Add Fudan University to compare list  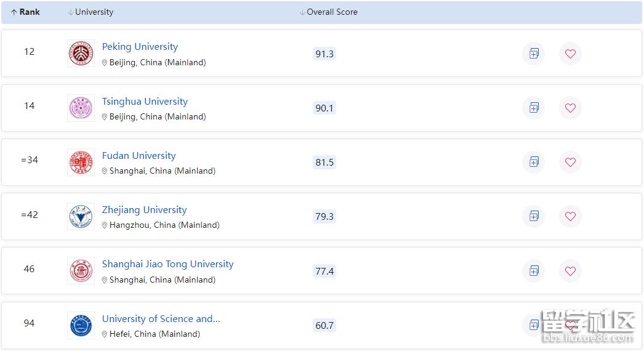[534, 162]
